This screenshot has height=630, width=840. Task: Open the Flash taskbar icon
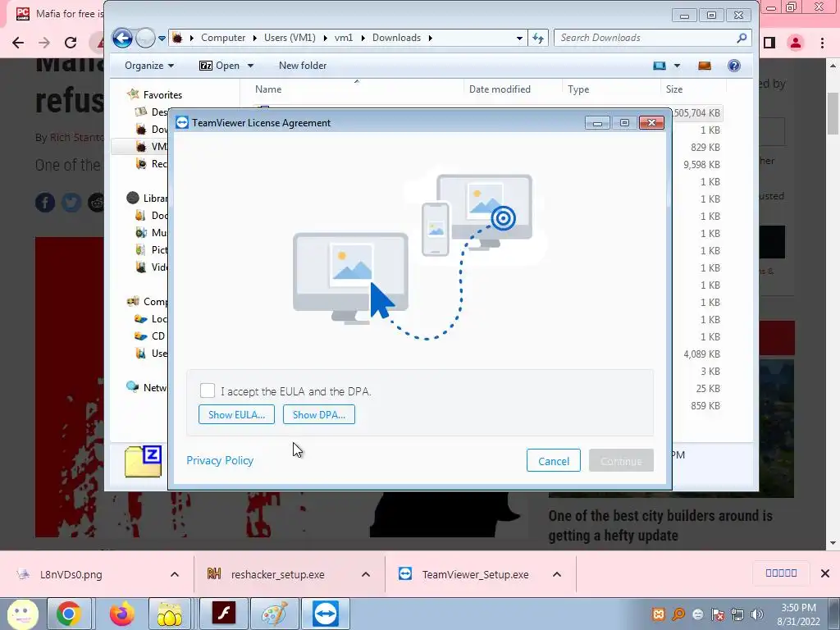(223, 614)
